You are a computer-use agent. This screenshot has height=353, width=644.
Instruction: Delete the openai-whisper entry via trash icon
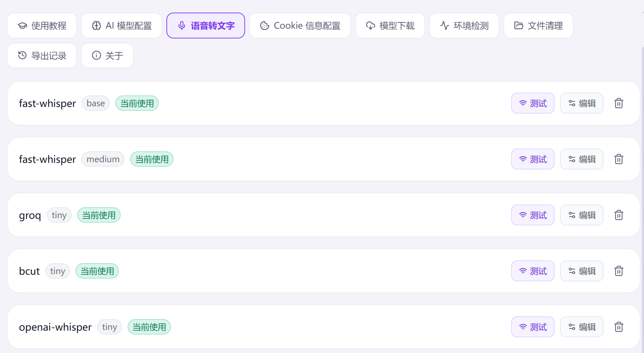(619, 327)
